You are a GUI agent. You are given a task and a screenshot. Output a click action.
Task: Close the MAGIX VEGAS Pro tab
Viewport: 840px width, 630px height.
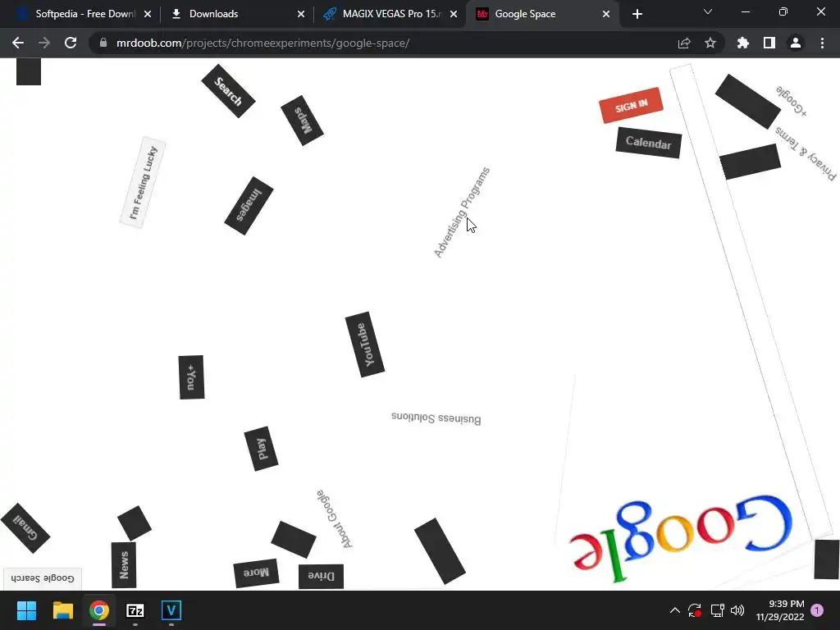point(454,14)
